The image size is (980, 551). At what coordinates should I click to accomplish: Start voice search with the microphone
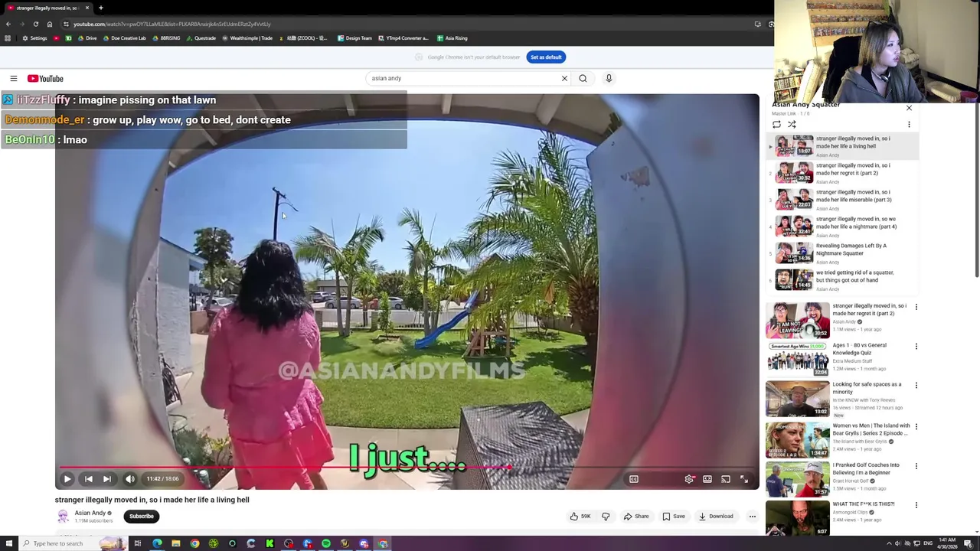pyautogui.click(x=609, y=78)
